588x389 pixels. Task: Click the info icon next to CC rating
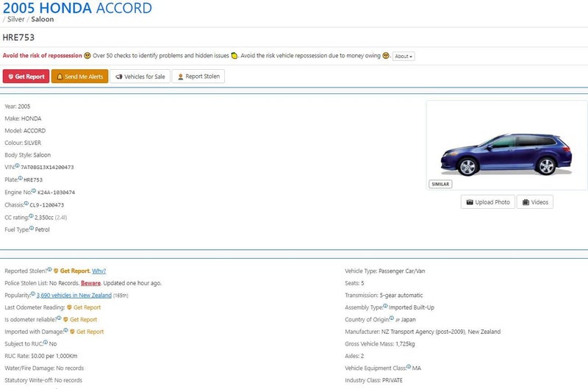[x=31, y=215]
